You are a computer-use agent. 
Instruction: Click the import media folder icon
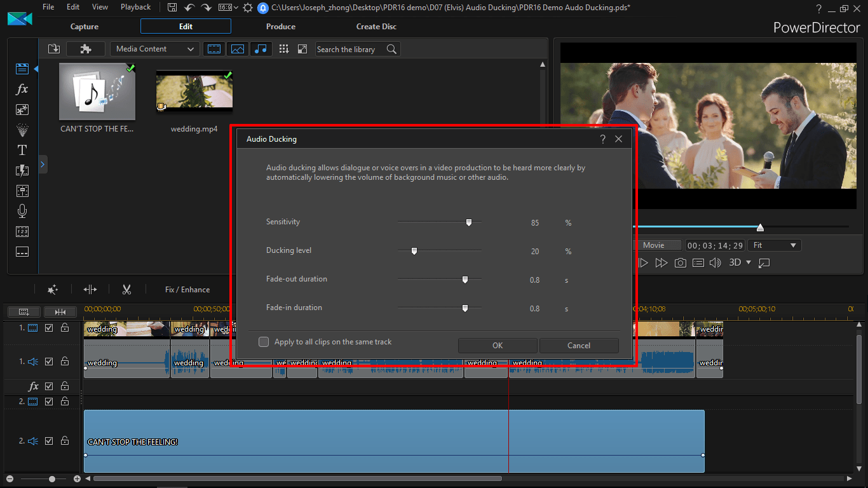[x=54, y=49]
